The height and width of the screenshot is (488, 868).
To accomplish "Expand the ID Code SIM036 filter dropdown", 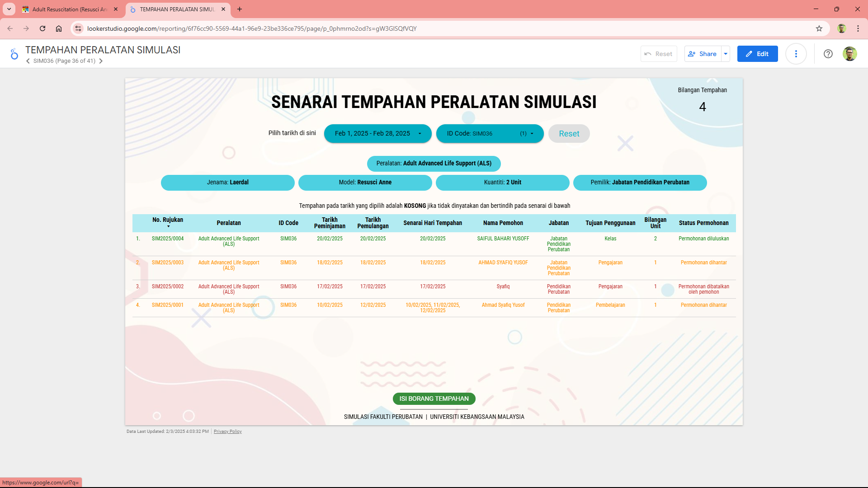I will click(490, 133).
